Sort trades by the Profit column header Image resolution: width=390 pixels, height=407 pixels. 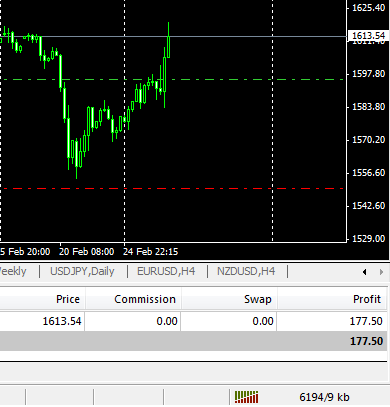pyautogui.click(x=367, y=299)
